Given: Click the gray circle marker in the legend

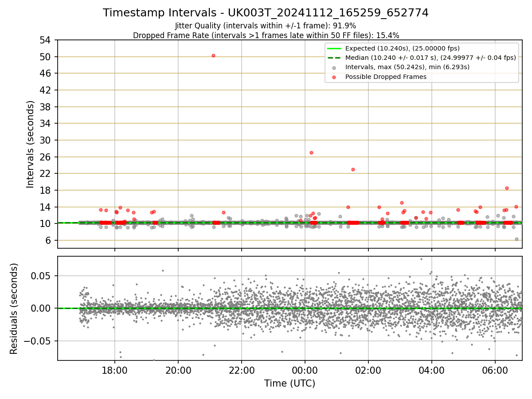Looking at the screenshot, I should pos(334,67).
